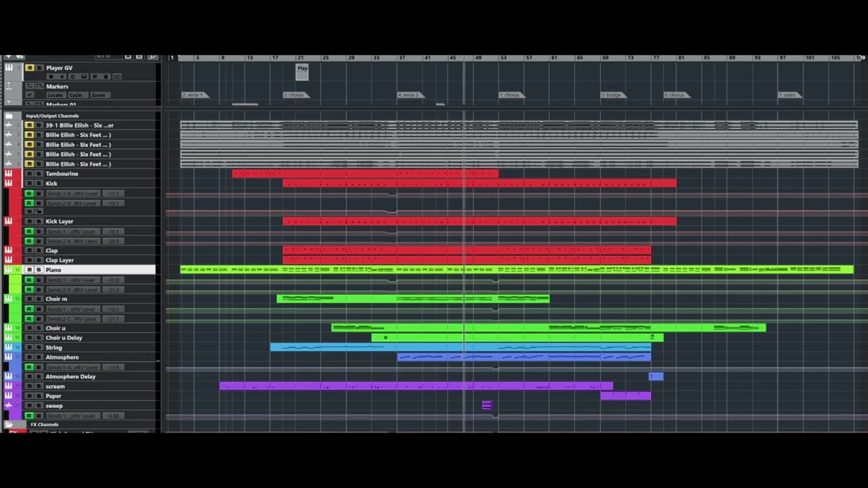Mute the Choir m track
The width and height of the screenshot is (868, 488).
click(x=29, y=299)
